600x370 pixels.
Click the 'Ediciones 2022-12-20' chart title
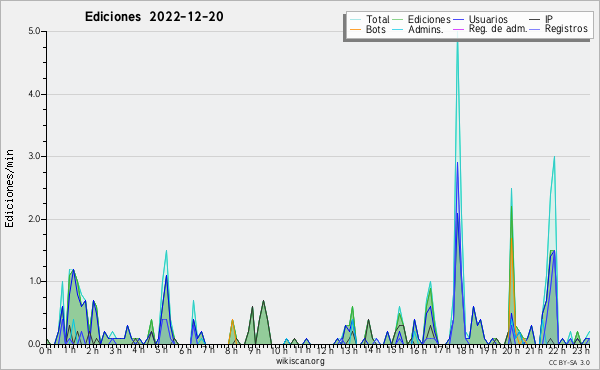[154, 17]
